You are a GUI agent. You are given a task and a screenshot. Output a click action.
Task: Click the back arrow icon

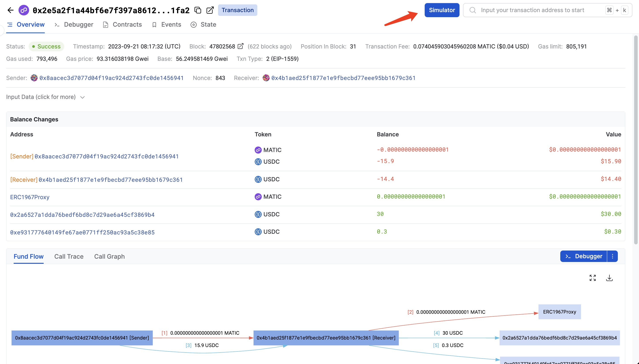(10, 10)
